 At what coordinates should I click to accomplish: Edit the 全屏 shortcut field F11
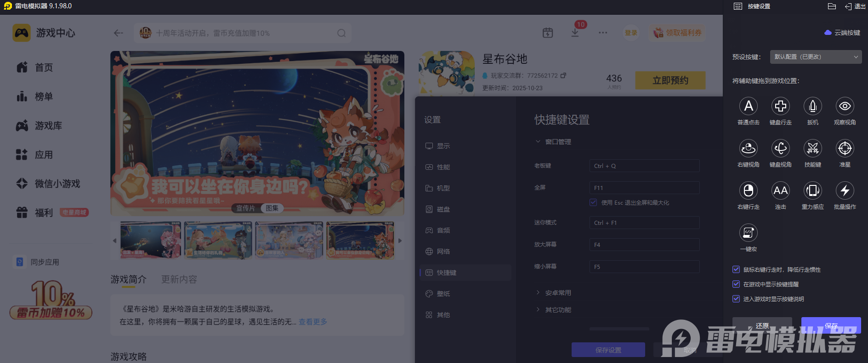tap(645, 188)
